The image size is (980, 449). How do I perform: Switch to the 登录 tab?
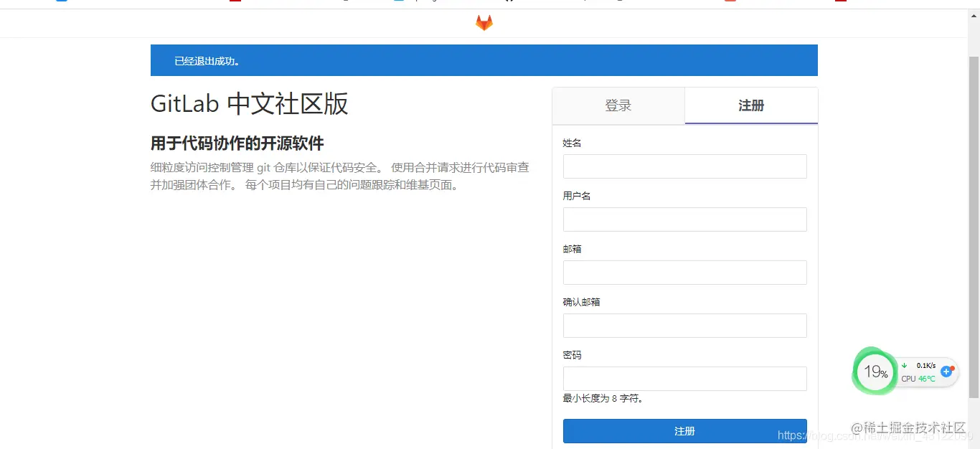618,105
